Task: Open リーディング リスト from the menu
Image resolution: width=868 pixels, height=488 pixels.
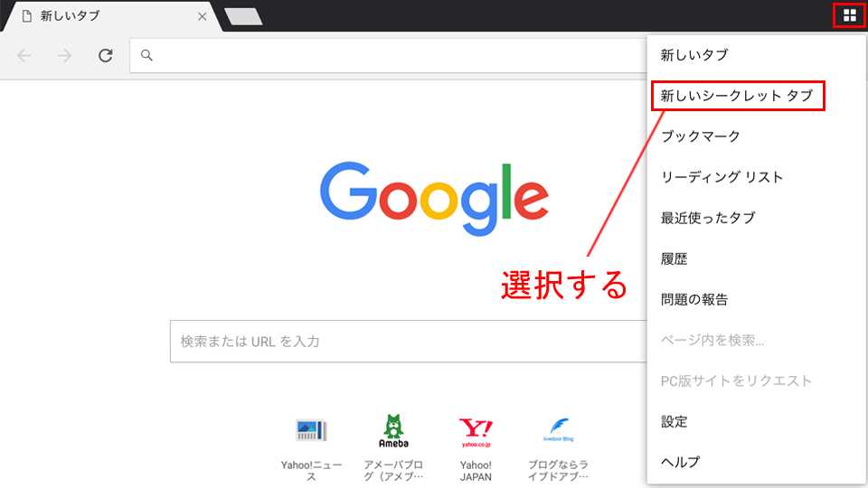Action: 722,177
